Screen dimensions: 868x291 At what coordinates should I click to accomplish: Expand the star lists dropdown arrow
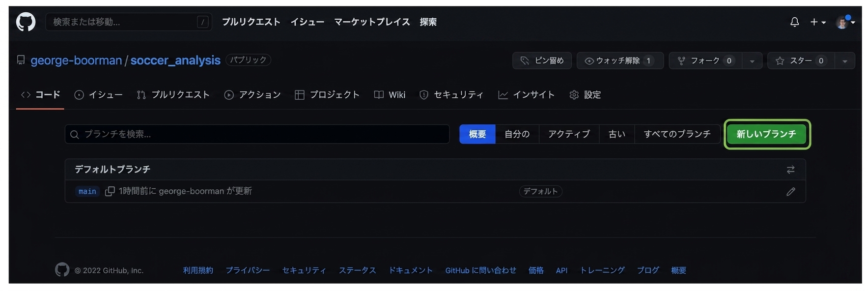(845, 61)
